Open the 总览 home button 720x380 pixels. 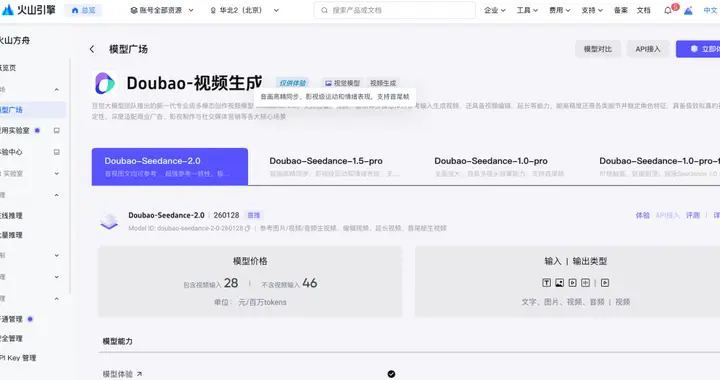coord(84,10)
